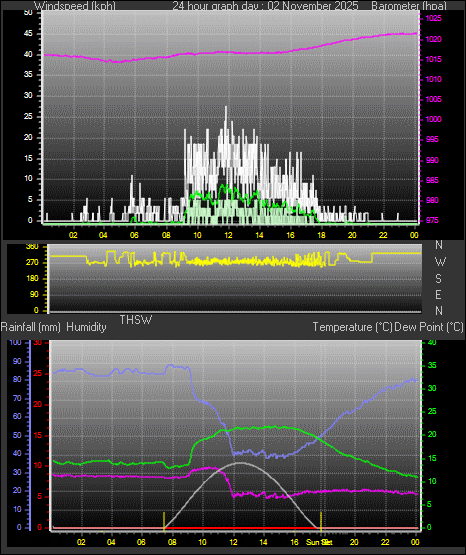Click the 270 wind direction scale label
The height and width of the screenshot is (555, 466).
[x=32, y=263]
